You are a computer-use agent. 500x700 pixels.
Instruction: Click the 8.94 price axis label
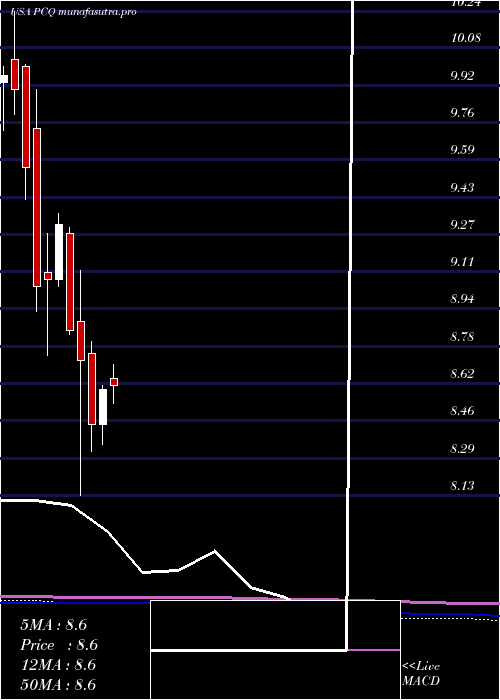[x=462, y=299]
